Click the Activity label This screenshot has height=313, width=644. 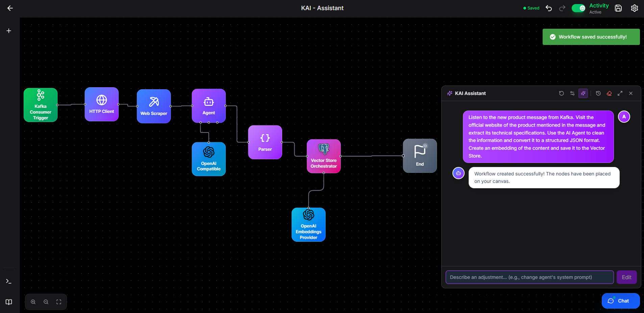click(599, 5)
